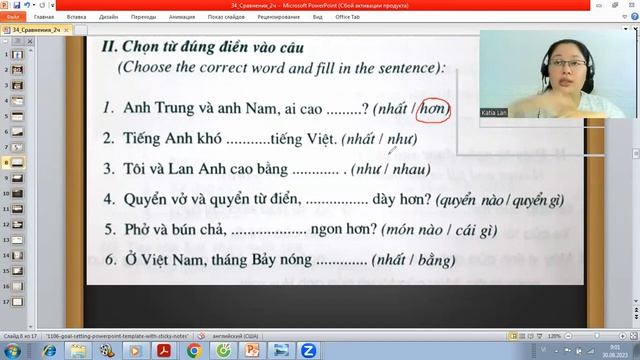Click the next slide double-arrow button
The width and height of the screenshot is (640, 360).
coord(636,316)
